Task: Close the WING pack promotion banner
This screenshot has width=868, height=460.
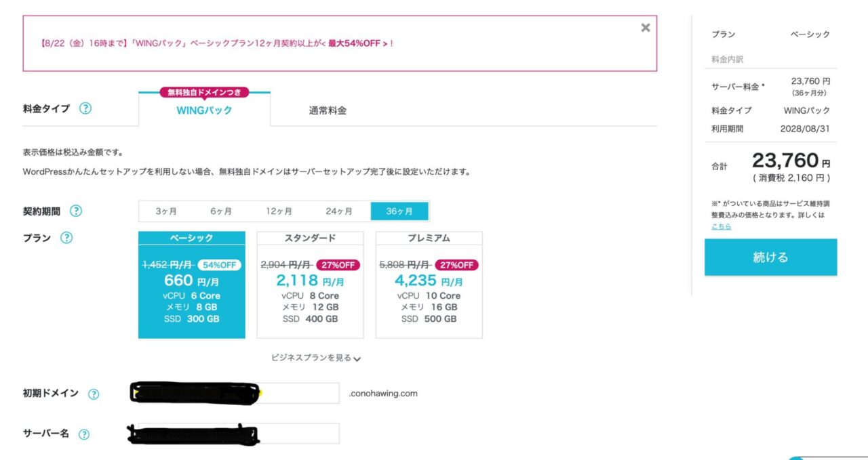Action: click(646, 28)
